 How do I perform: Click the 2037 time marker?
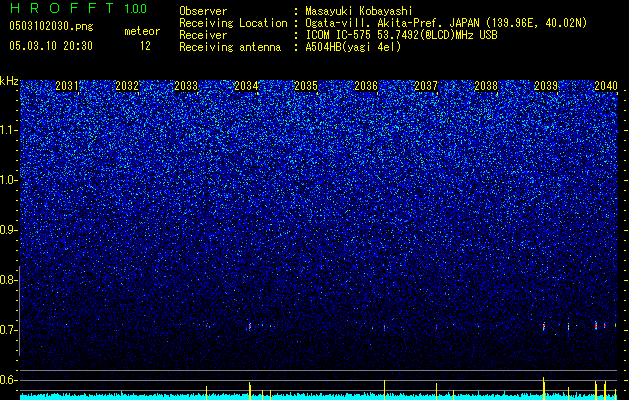(426, 86)
